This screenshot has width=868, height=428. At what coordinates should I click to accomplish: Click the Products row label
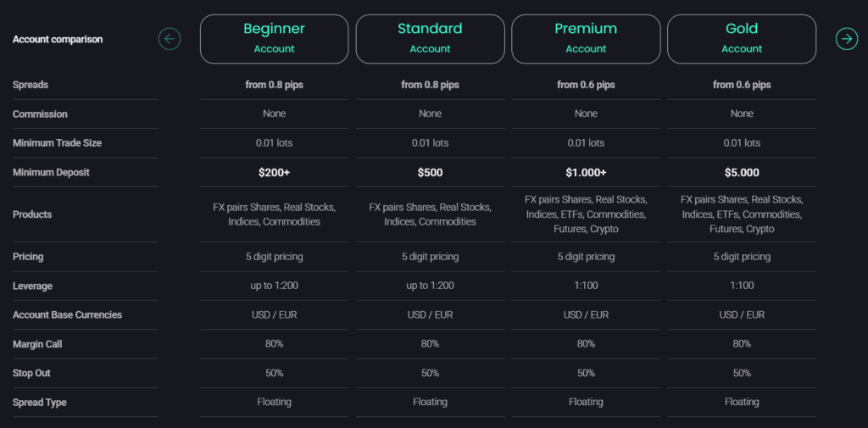(x=32, y=214)
